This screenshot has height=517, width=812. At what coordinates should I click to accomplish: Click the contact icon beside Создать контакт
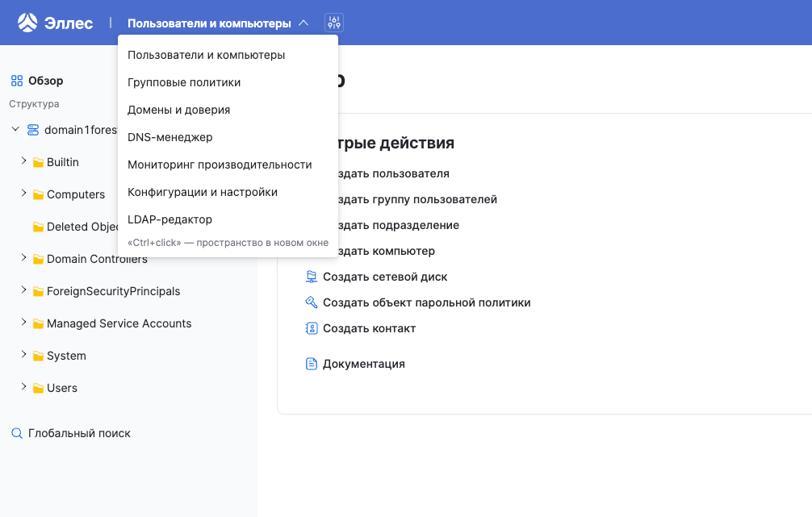pos(312,328)
